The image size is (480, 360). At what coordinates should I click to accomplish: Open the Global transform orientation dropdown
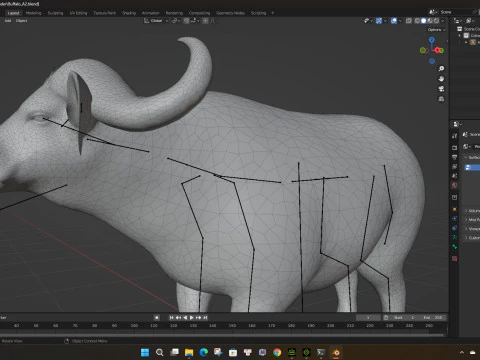pos(156,21)
